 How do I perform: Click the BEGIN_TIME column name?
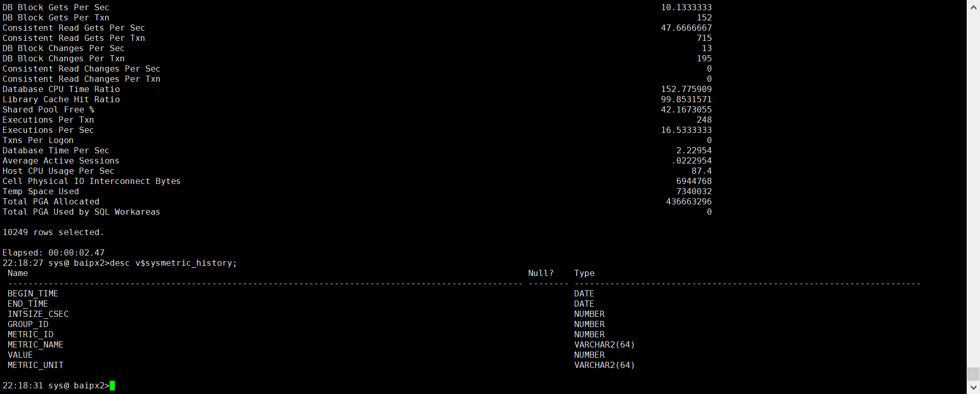[33, 294]
